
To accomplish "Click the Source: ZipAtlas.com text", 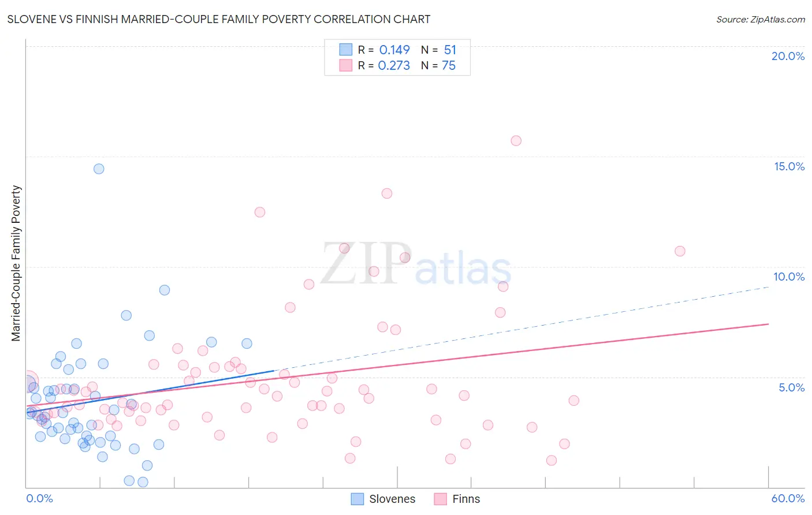I will click(761, 19).
